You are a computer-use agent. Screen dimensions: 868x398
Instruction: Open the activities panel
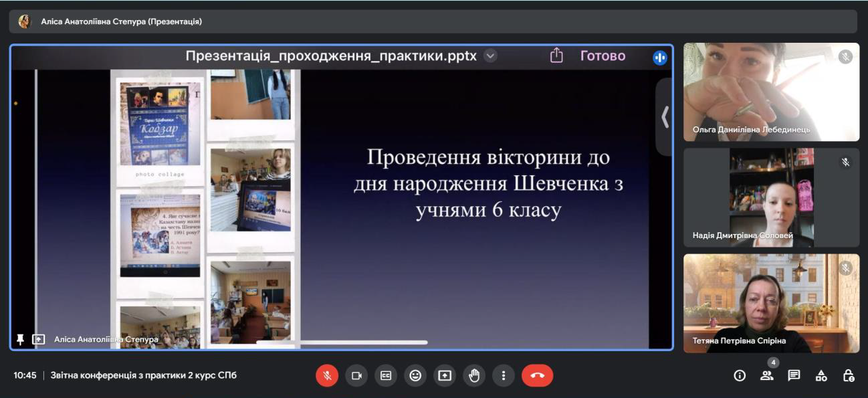point(821,376)
